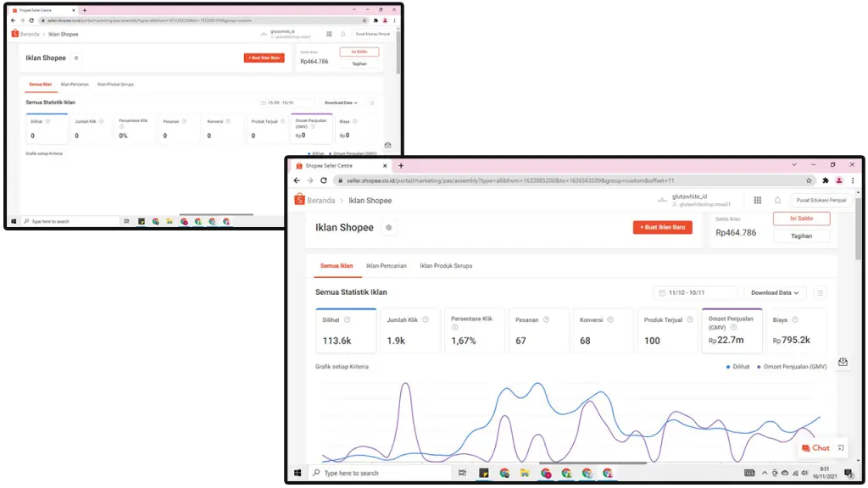The height and width of the screenshot is (488, 868).
Task: Show hidden tray icons arrow in taskbar
Action: [765, 473]
